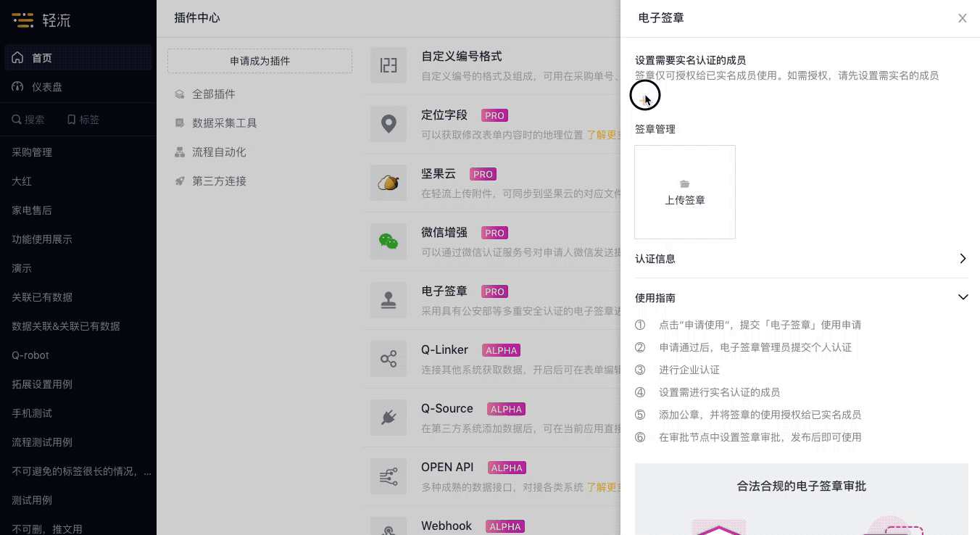The image size is (980, 535).
Task: Open the 自定义编号格式 123 icon
Action: click(x=389, y=66)
